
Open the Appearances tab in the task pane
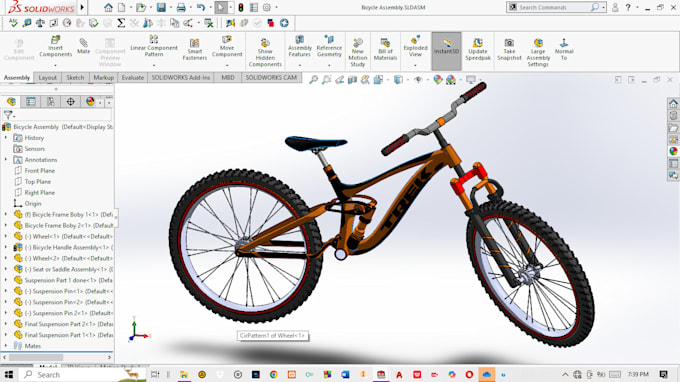tap(673, 151)
